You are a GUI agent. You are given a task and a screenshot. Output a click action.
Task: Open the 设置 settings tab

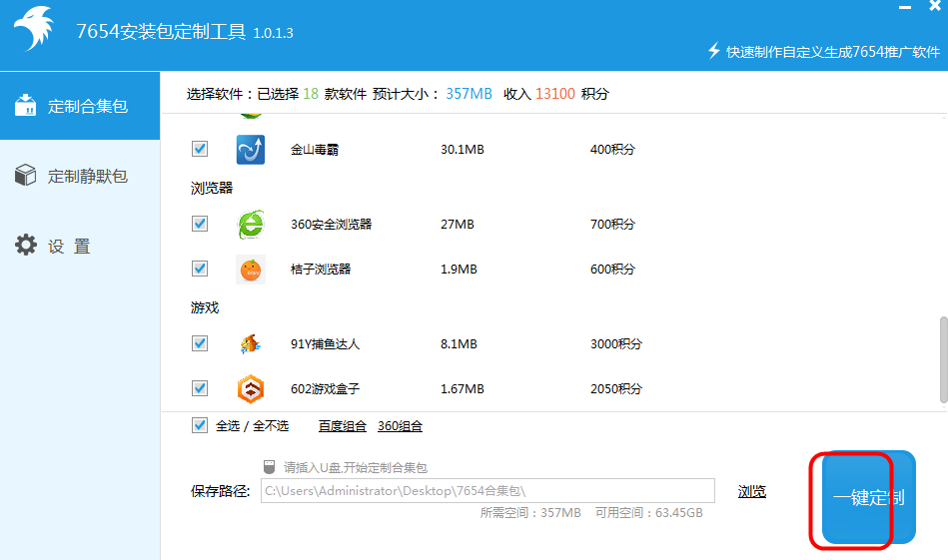(80, 246)
